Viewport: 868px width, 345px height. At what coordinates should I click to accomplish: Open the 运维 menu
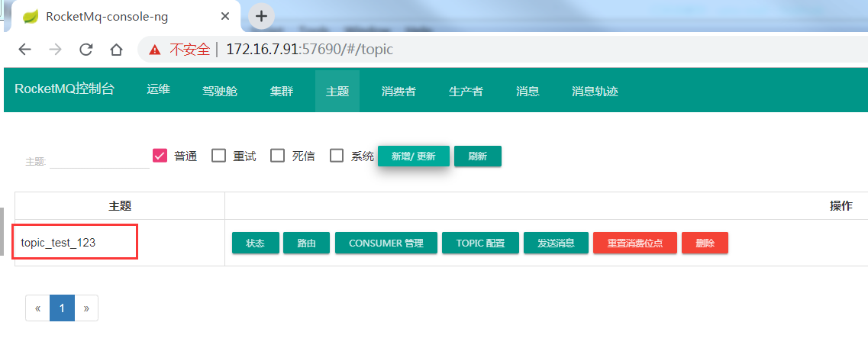pos(158,90)
